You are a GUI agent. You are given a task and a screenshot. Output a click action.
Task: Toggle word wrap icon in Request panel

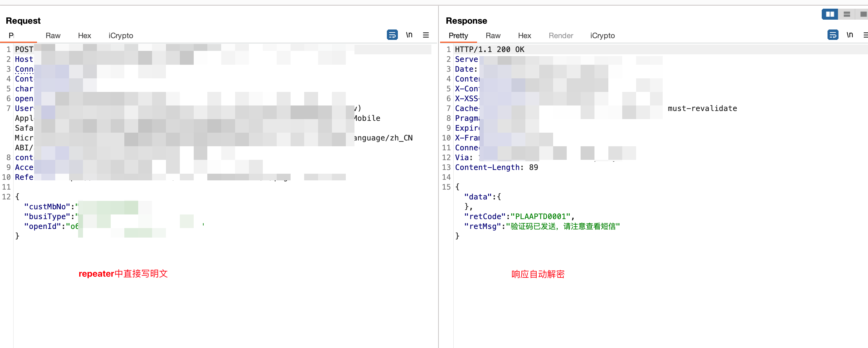pyautogui.click(x=392, y=35)
